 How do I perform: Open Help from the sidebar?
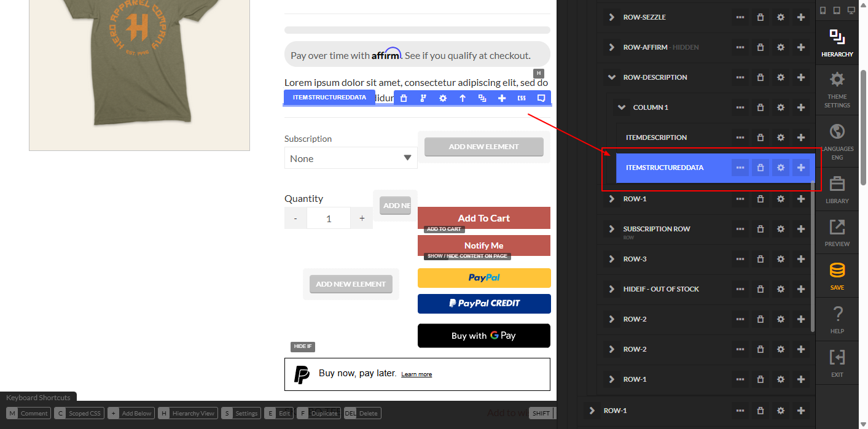click(837, 320)
